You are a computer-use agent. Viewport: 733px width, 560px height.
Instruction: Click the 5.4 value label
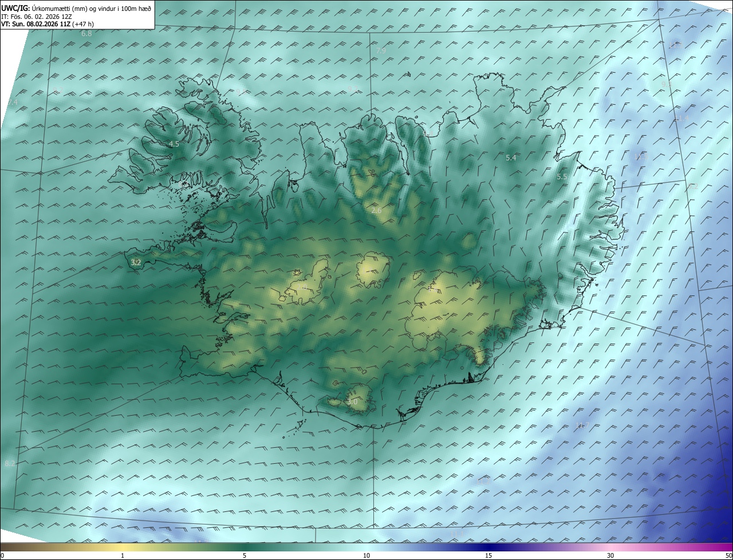(511, 157)
